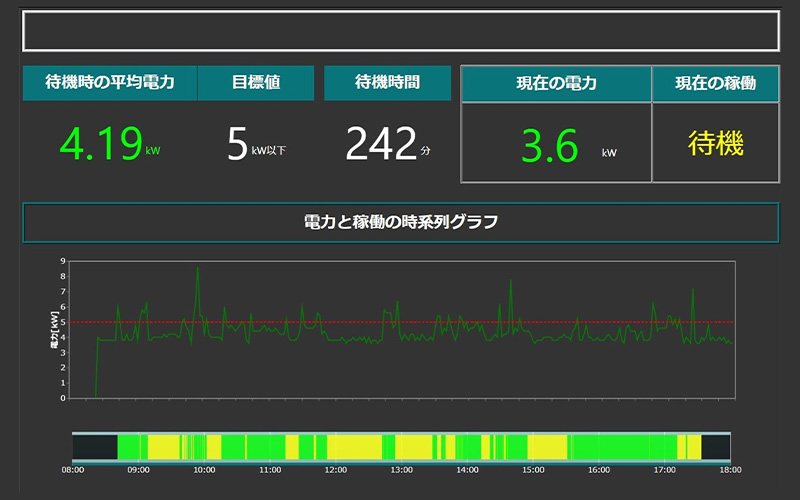This screenshot has height=500, width=800.
Task: Click the black segment at timeline end
Action: (715, 446)
